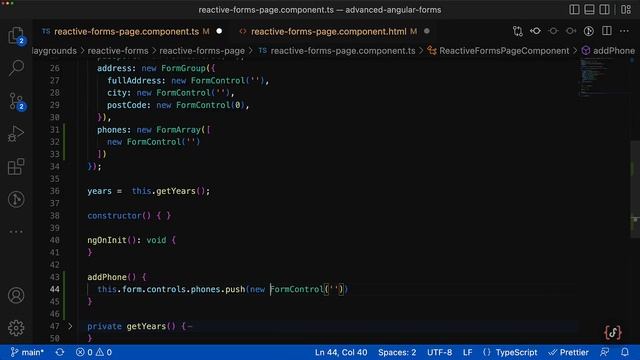Open the GitLens compass icon view
The height and width of the screenshot is (360, 640).
[16, 200]
